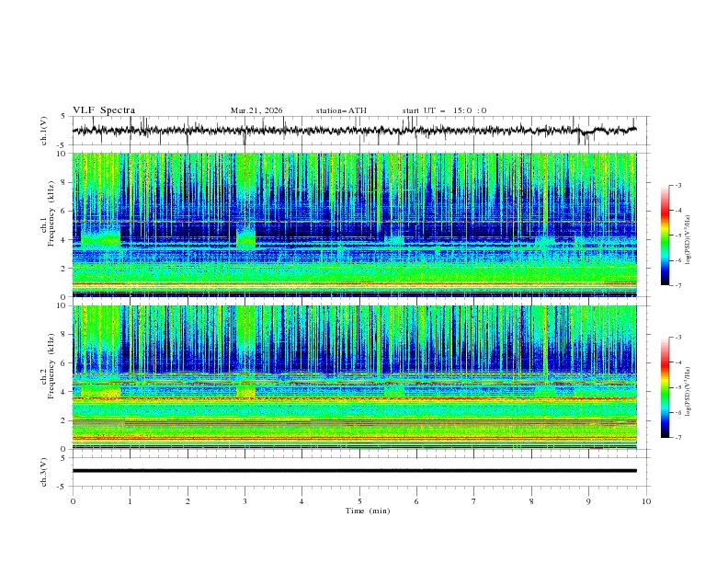Click the 'ch.1(V)' waveform axis label

pos(43,131)
